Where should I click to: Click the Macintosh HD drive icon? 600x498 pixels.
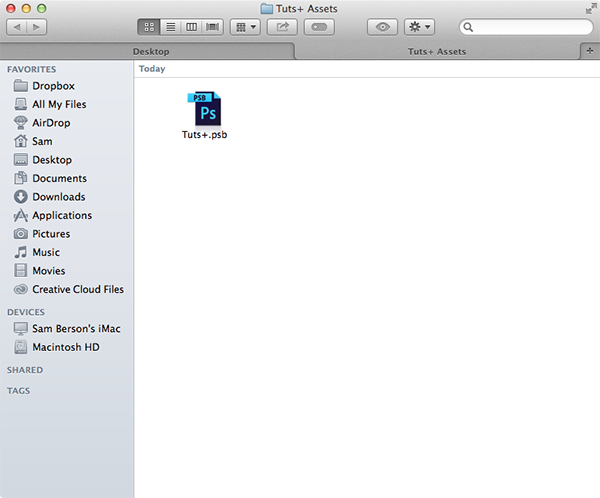pos(21,347)
